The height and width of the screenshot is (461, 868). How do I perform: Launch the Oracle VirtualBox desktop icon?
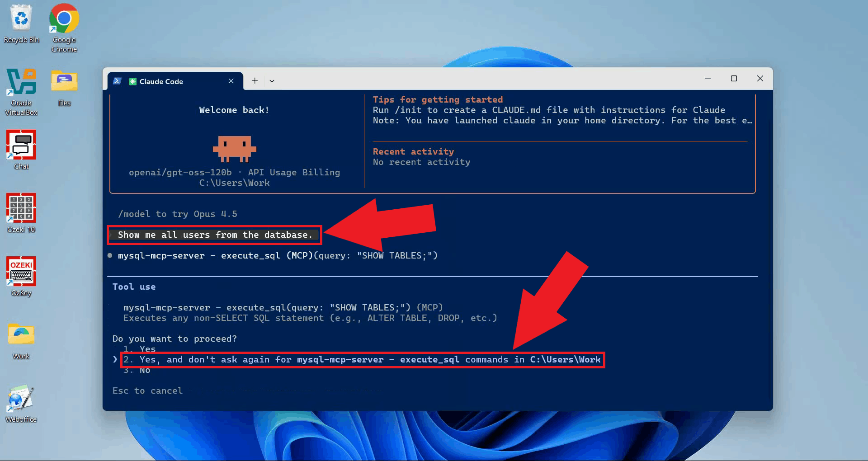coord(21,92)
